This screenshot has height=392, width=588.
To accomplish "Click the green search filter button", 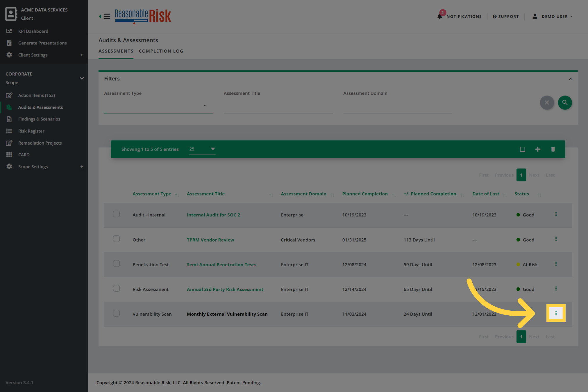I will click(x=565, y=103).
